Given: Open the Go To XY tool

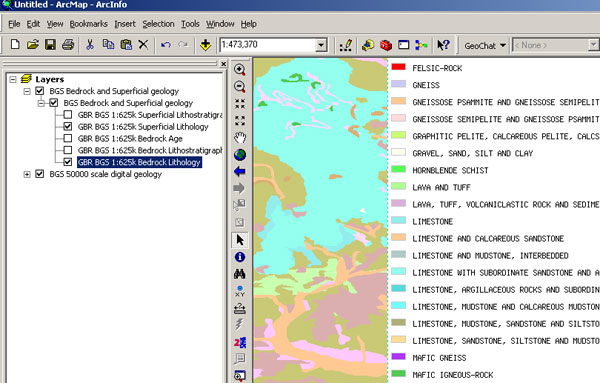Looking at the screenshot, I should pyautogui.click(x=240, y=291).
